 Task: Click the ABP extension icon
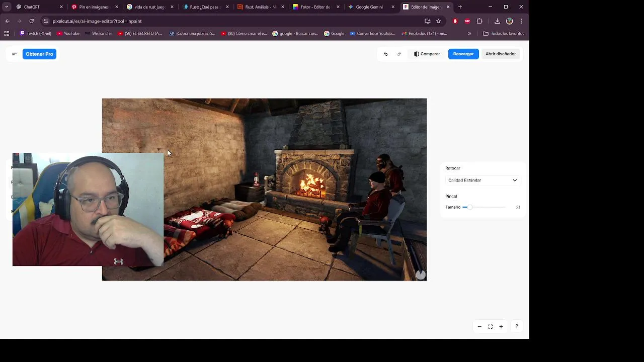tap(467, 21)
